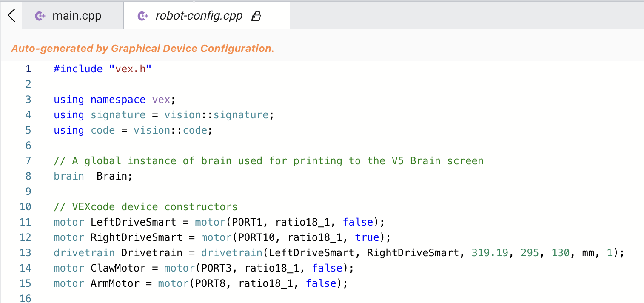Click the 'false' value on the LeftDriveSmart line
This screenshot has width=644, height=303.
coord(358,222)
